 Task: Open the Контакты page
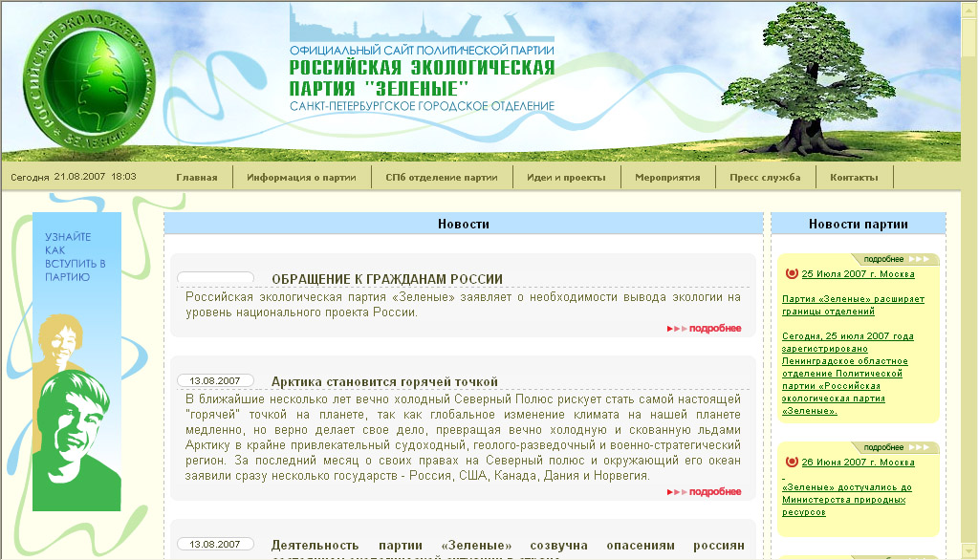[x=852, y=177]
